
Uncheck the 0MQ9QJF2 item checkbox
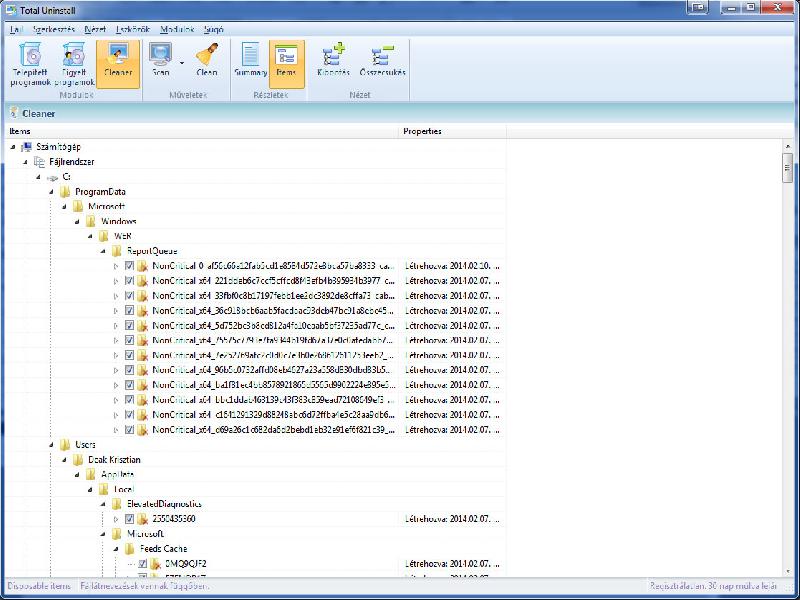pos(143,564)
